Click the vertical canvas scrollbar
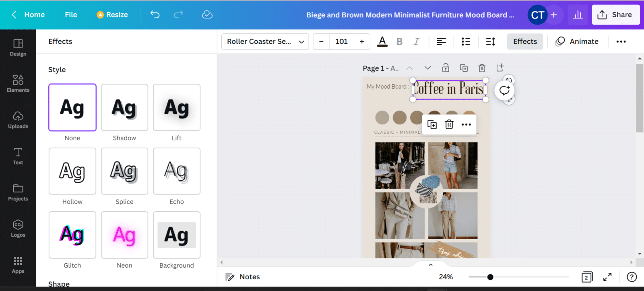The image size is (644, 291). pos(640,98)
